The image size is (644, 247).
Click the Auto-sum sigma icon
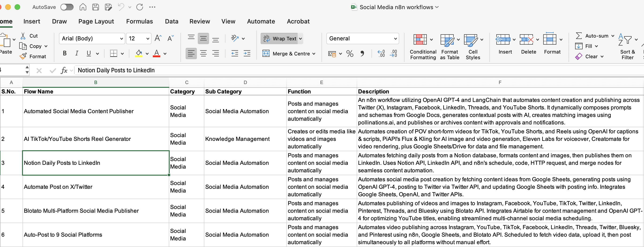point(579,36)
